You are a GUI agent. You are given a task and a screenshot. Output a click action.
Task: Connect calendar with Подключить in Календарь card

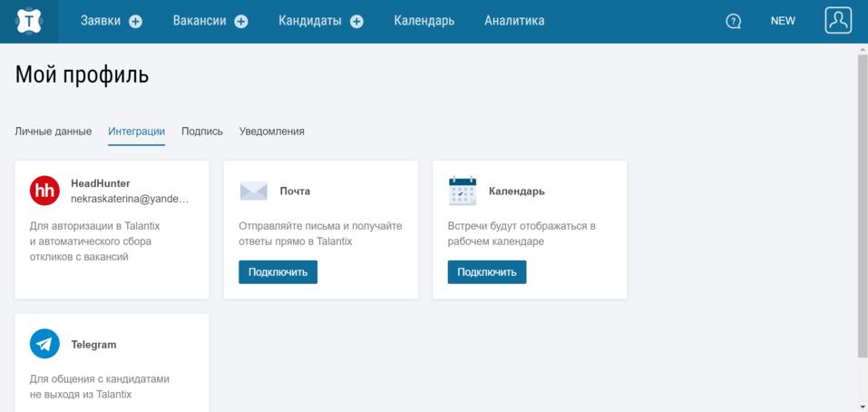point(487,272)
